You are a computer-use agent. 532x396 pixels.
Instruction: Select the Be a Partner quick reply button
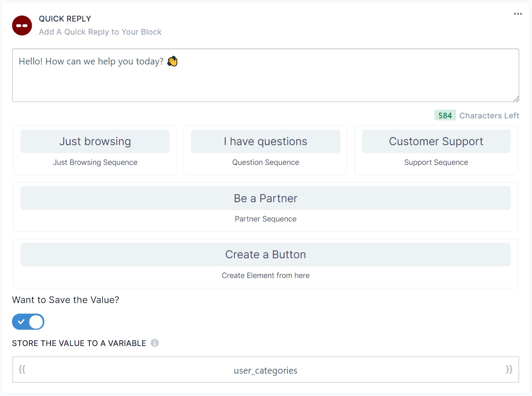pos(266,198)
